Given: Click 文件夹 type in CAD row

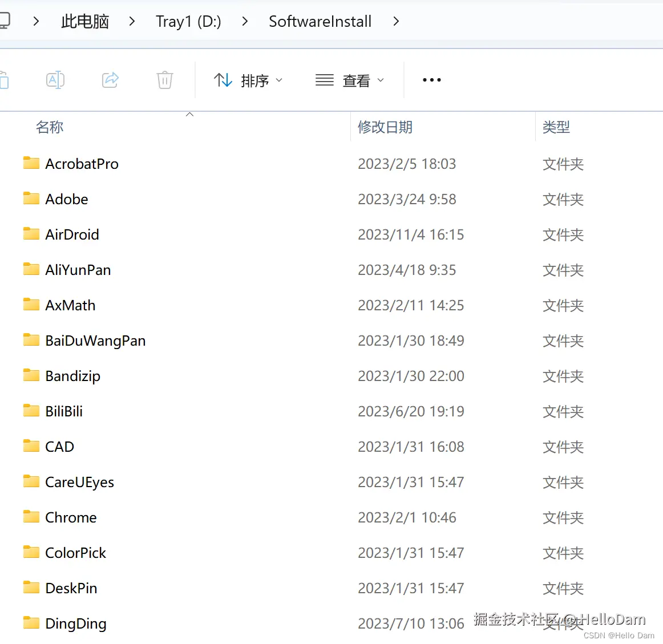Looking at the screenshot, I should tap(563, 447).
